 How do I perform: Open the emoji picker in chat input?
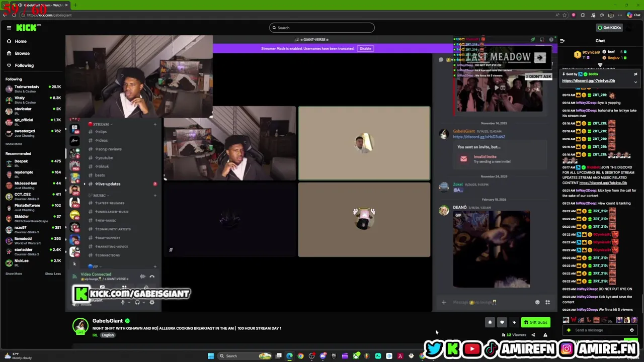click(x=632, y=330)
